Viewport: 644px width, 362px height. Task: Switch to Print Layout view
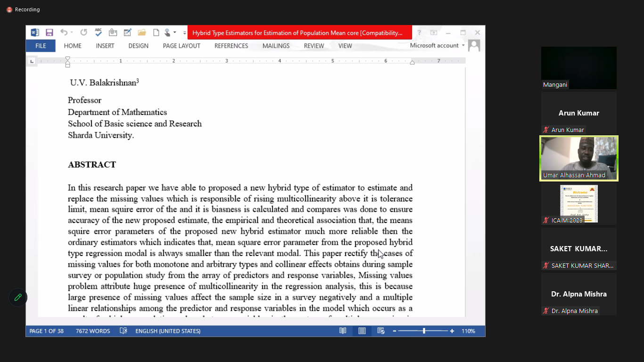point(362,331)
